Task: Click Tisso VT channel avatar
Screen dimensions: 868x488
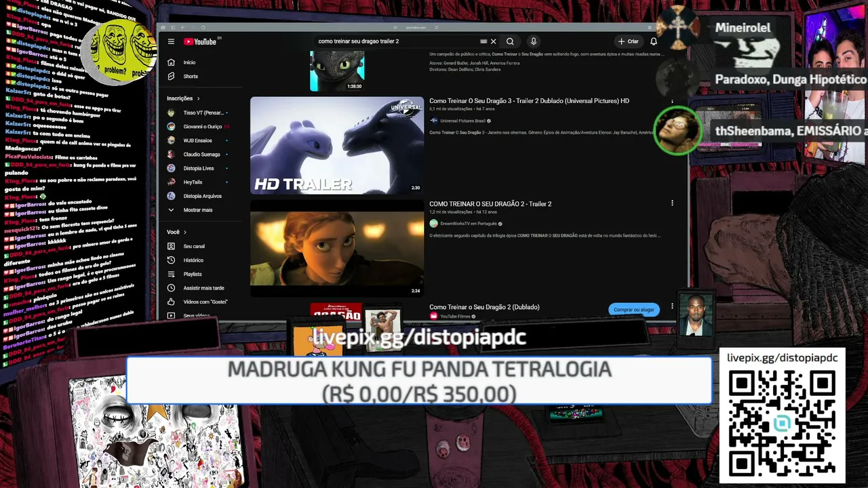Action: tap(171, 113)
